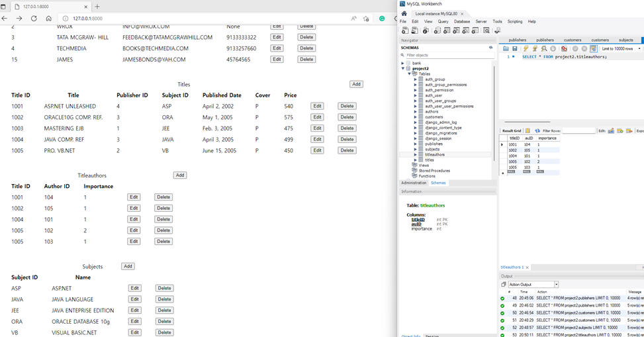Expand the authors table node
Viewport: 644px width, 337px height.
[415, 112]
